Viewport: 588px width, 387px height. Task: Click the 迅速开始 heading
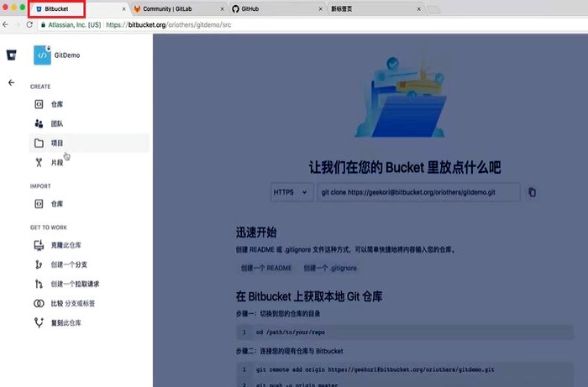[x=256, y=233]
